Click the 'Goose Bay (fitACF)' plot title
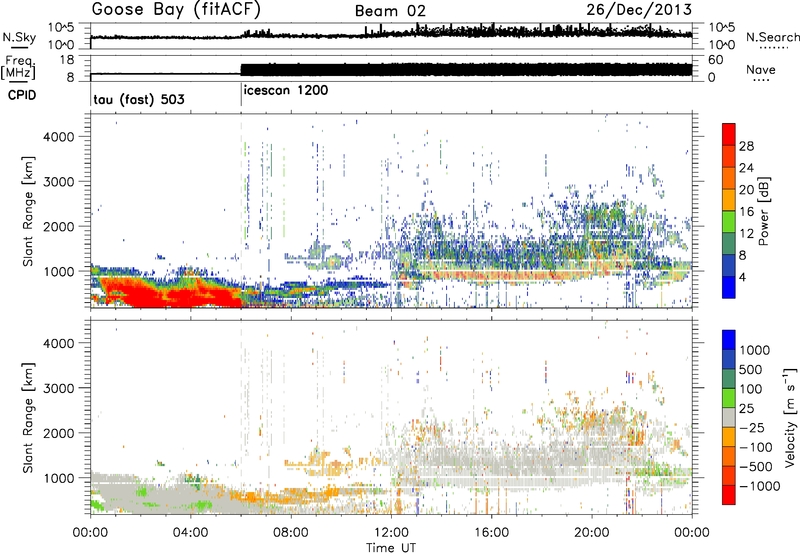The height and width of the screenshot is (554, 800). pyautogui.click(x=177, y=9)
